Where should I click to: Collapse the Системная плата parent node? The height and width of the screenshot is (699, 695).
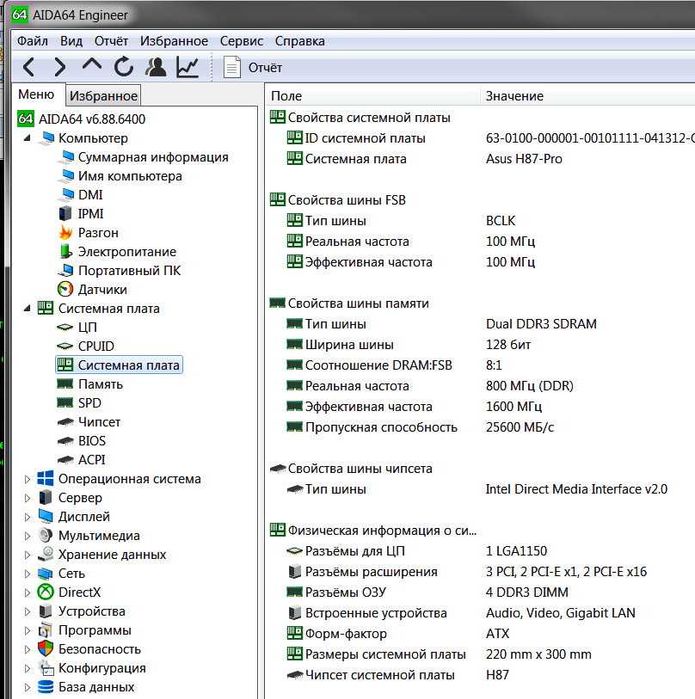point(28,308)
